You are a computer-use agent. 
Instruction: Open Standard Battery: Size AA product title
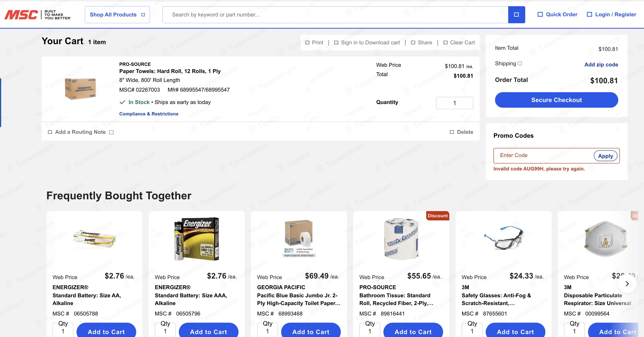point(87,299)
